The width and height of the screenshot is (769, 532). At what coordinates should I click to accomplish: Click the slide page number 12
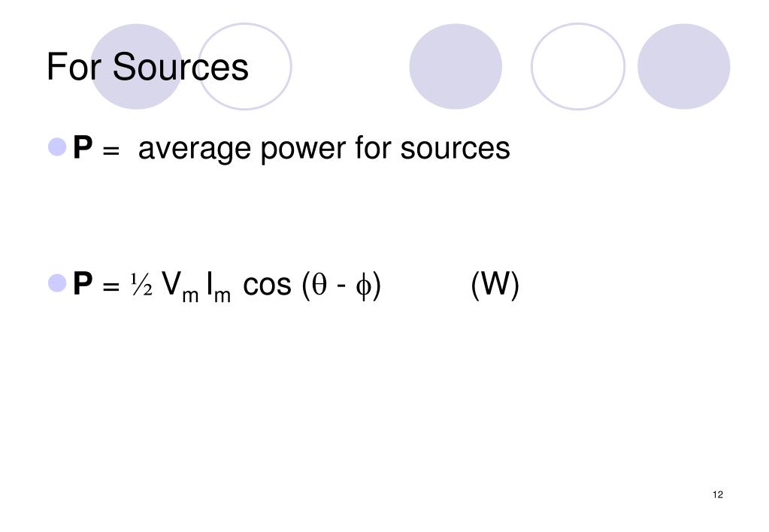pos(718,494)
